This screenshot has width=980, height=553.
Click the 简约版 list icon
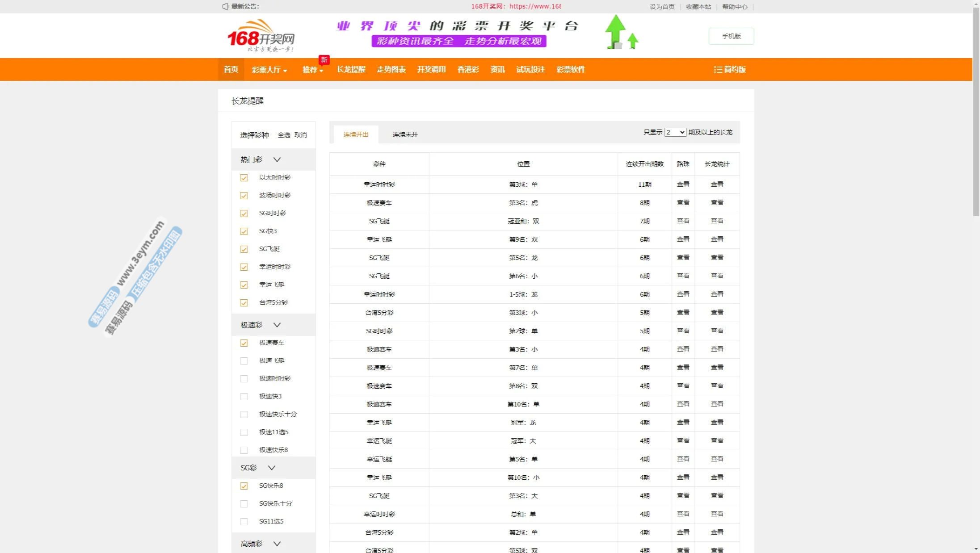(718, 70)
